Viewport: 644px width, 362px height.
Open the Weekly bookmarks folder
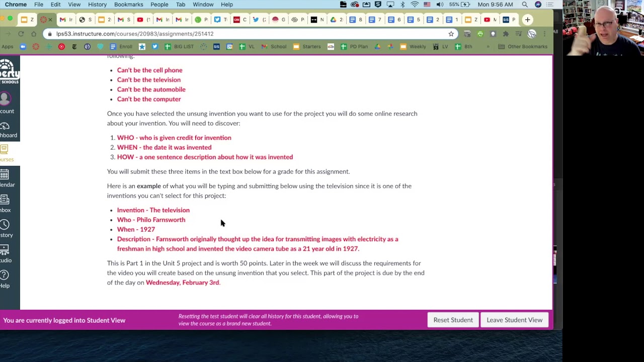pos(413,46)
